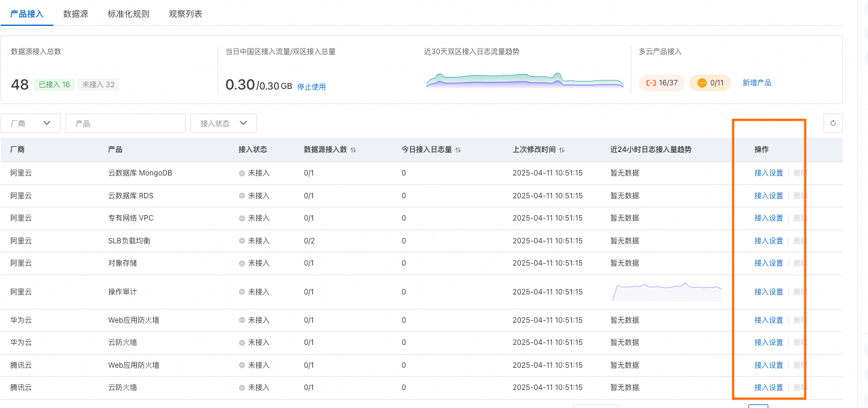Sort by 上次修改时间 column icon

[561, 150]
